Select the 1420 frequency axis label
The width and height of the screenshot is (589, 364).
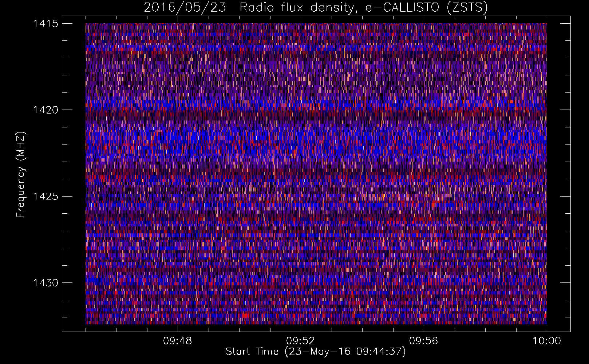(46, 110)
